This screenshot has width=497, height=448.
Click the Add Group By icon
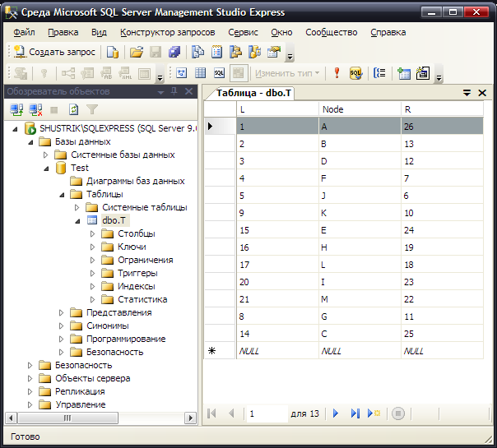coord(379,73)
